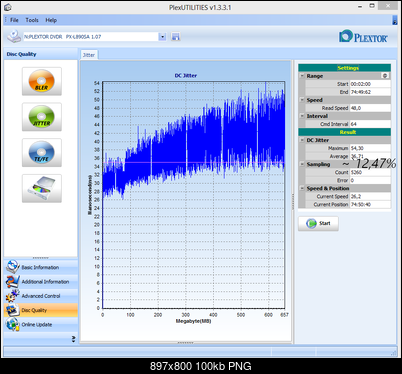This screenshot has width=402, height=374.
Task: Click the Advanced Control icon
Action: tap(13, 296)
